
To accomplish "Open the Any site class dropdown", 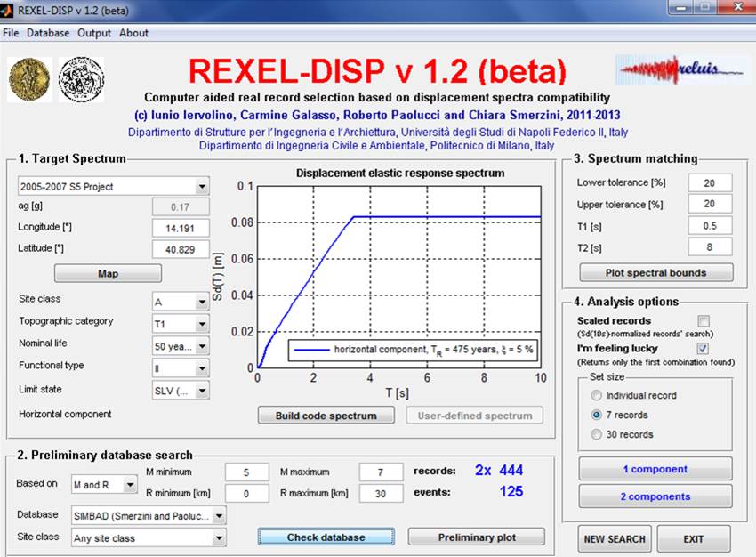I will point(219,537).
